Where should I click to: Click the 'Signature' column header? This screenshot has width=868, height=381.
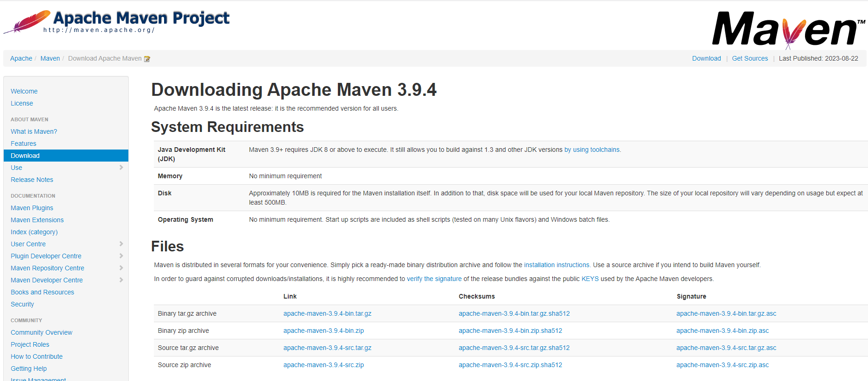click(691, 296)
